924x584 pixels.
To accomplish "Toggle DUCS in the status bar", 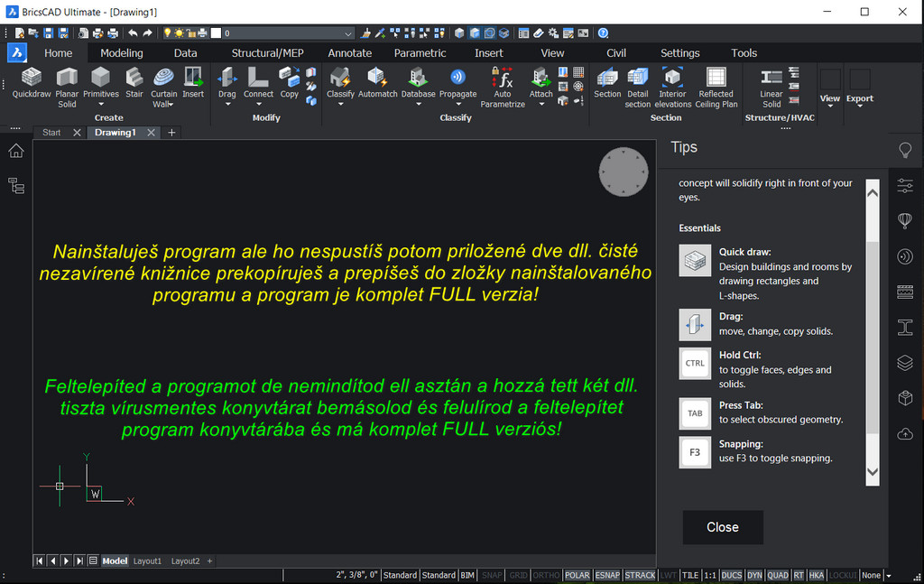I will click(731, 575).
